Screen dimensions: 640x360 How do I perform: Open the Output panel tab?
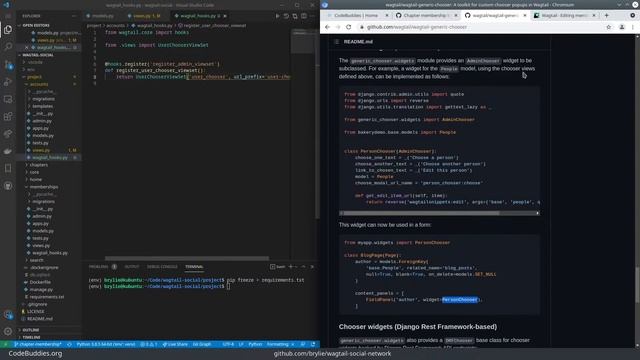point(131,267)
